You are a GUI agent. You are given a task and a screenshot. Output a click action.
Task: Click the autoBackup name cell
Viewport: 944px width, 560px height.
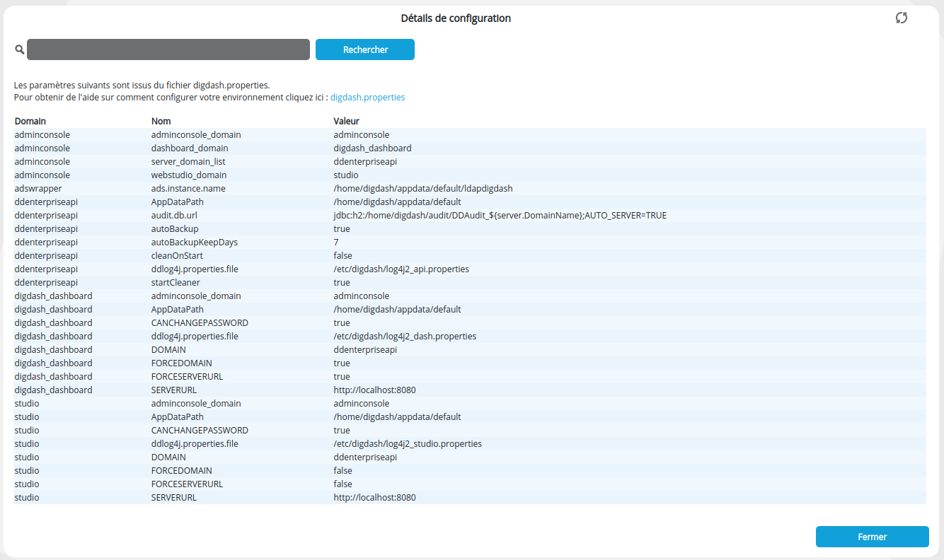click(x=175, y=229)
